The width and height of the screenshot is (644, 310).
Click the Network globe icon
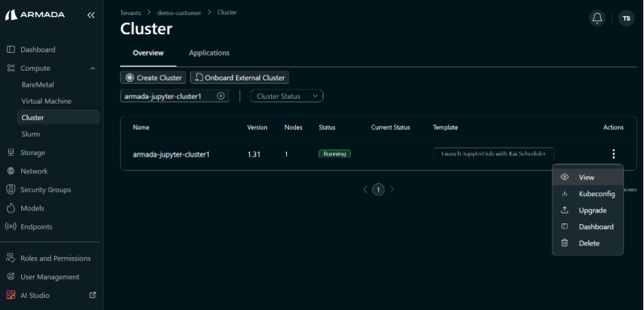[11, 171]
